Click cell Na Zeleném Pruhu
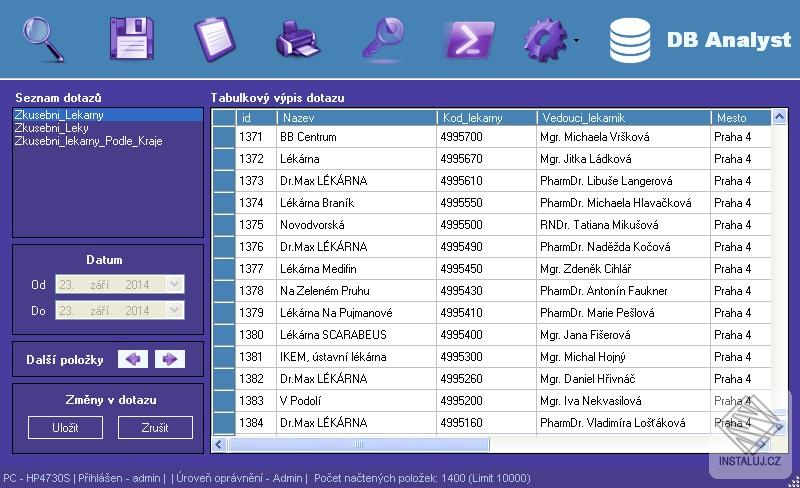The image size is (800, 488). pyautogui.click(x=357, y=290)
